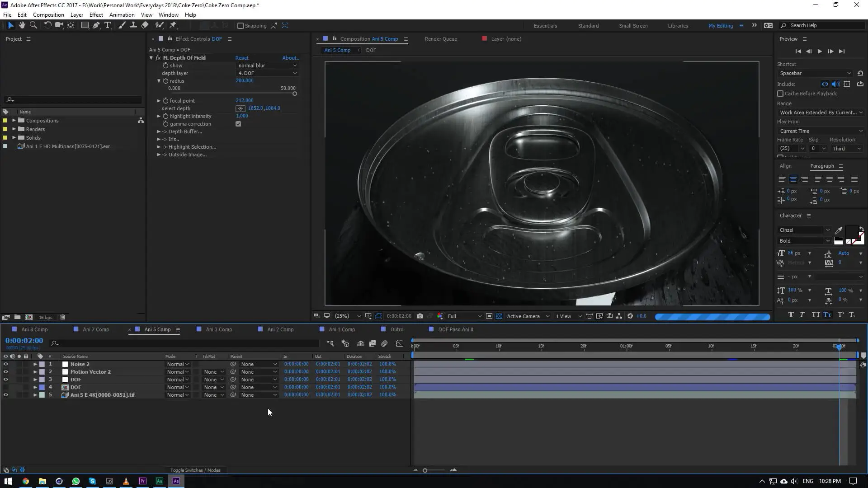
Task: Select the Hand tool
Action: 22,26
